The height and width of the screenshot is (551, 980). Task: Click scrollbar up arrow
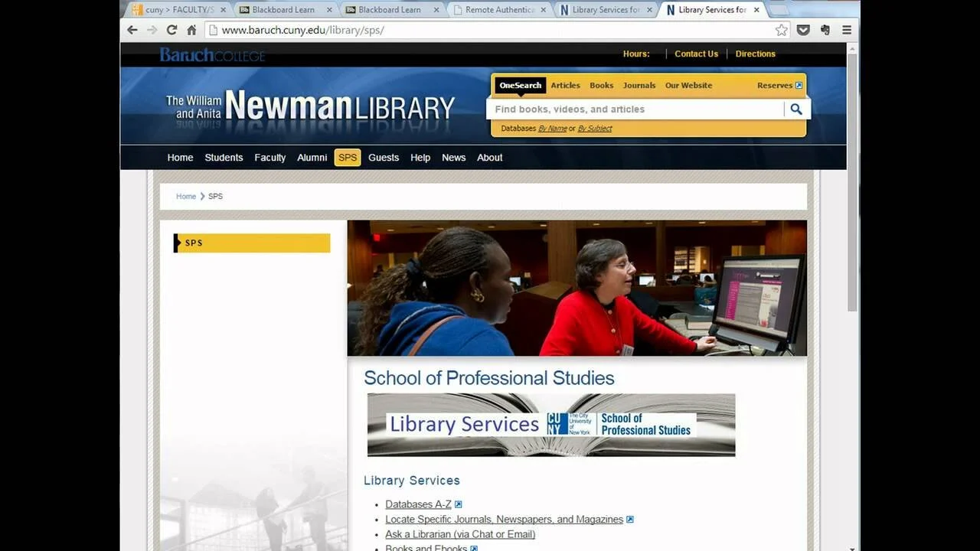tap(852, 48)
